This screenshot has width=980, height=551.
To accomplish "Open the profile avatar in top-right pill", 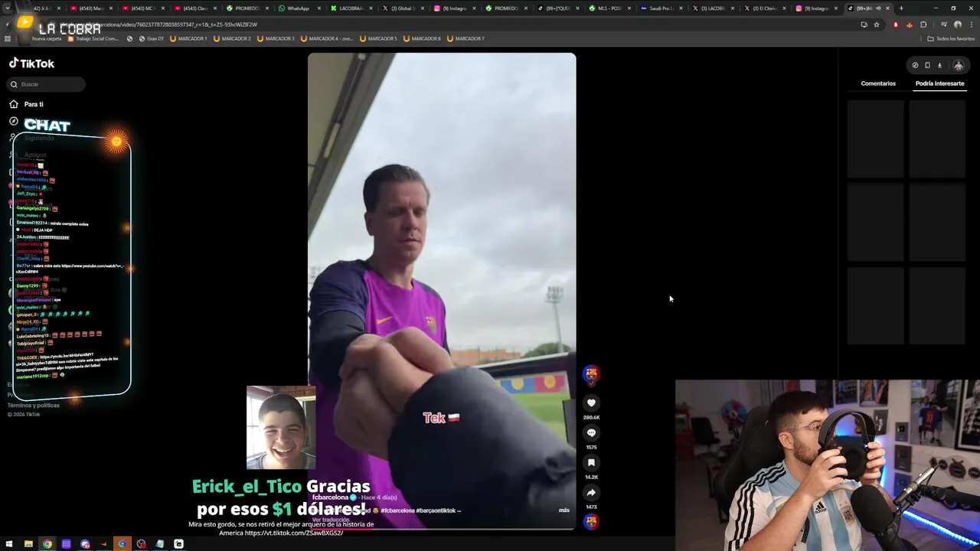I will (958, 65).
